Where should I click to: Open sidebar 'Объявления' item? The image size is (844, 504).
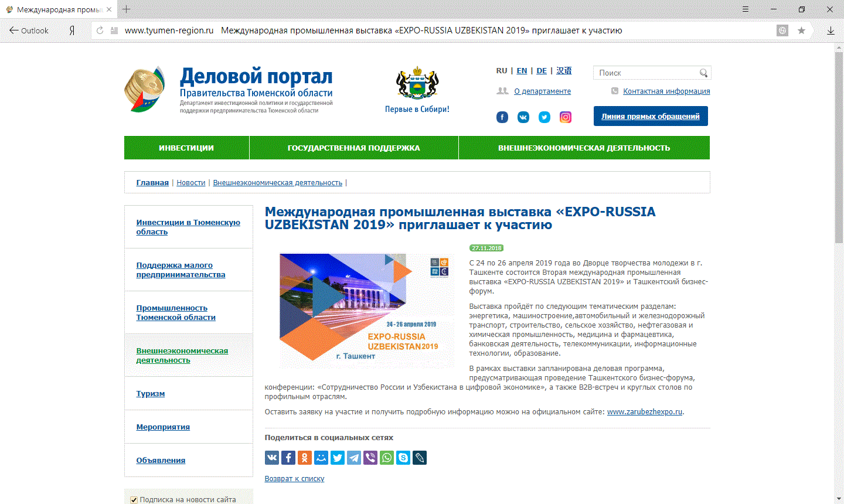click(x=161, y=460)
